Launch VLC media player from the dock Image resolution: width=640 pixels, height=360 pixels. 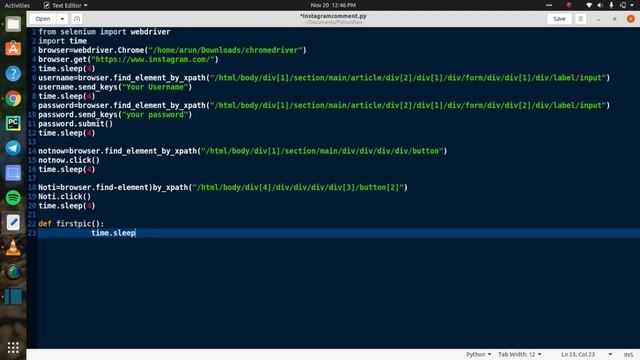[x=13, y=247]
